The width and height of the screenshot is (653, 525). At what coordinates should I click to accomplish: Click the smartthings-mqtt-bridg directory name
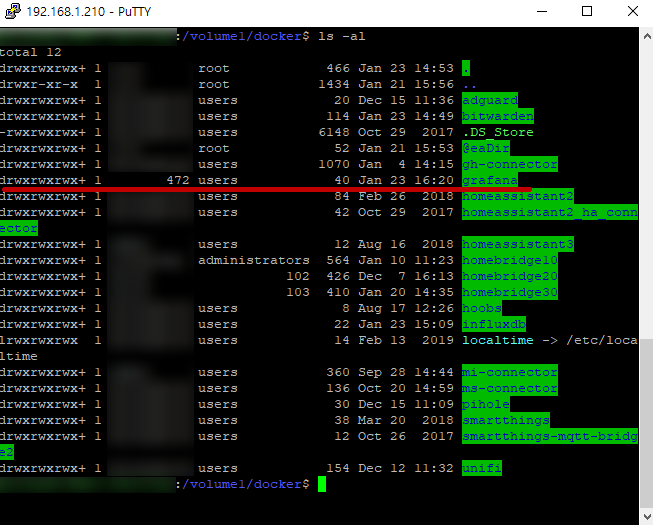point(550,436)
